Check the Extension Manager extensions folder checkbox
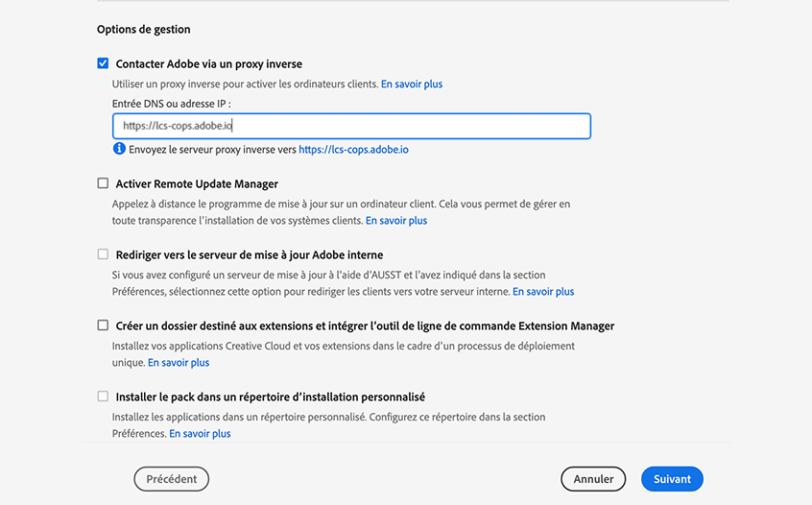 [x=103, y=325]
